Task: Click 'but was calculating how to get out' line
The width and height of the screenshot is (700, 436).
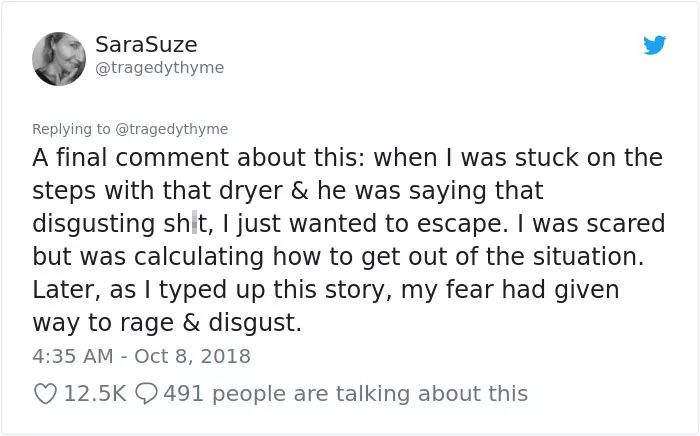Action: click(x=338, y=257)
